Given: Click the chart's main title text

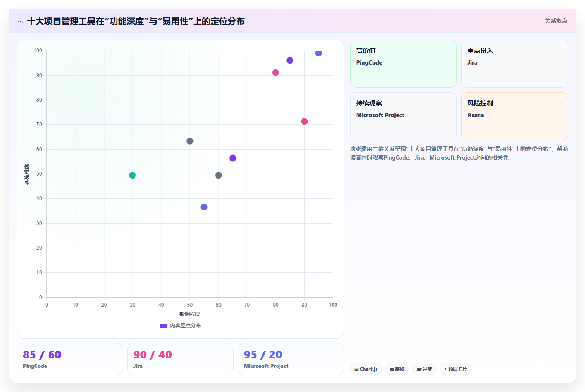Looking at the screenshot, I should (x=135, y=21).
